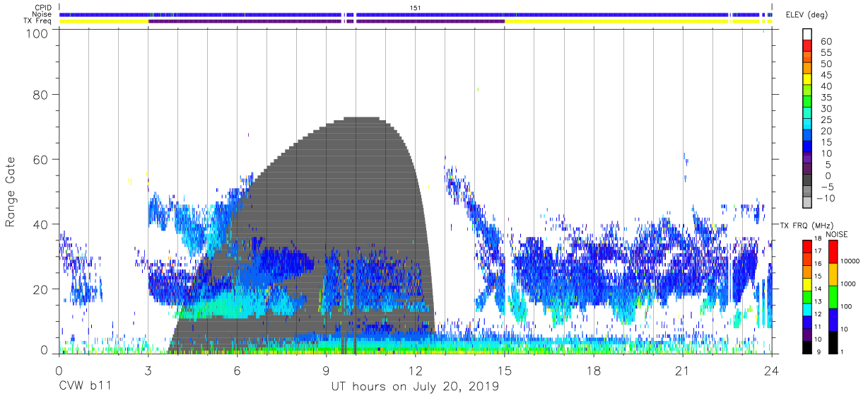Pick the black swatch in the TX FRQ bar
The width and height of the screenshot is (868, 401).
807,347
